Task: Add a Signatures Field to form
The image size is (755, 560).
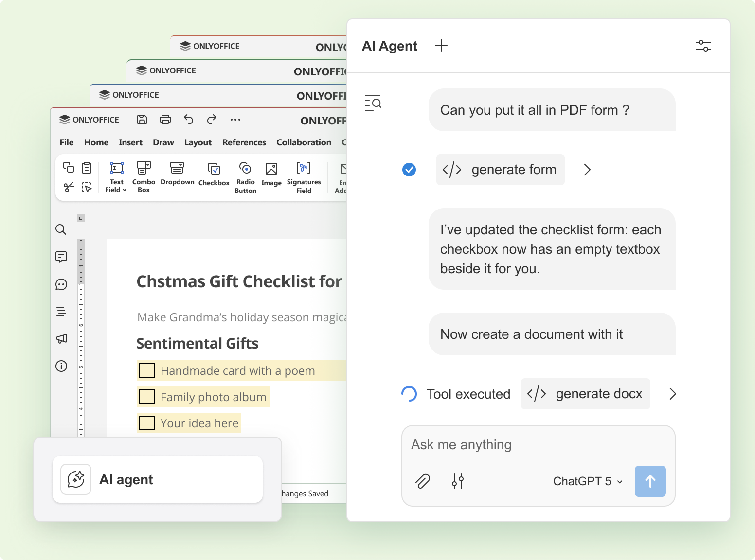Action: [x=304, y=177]
